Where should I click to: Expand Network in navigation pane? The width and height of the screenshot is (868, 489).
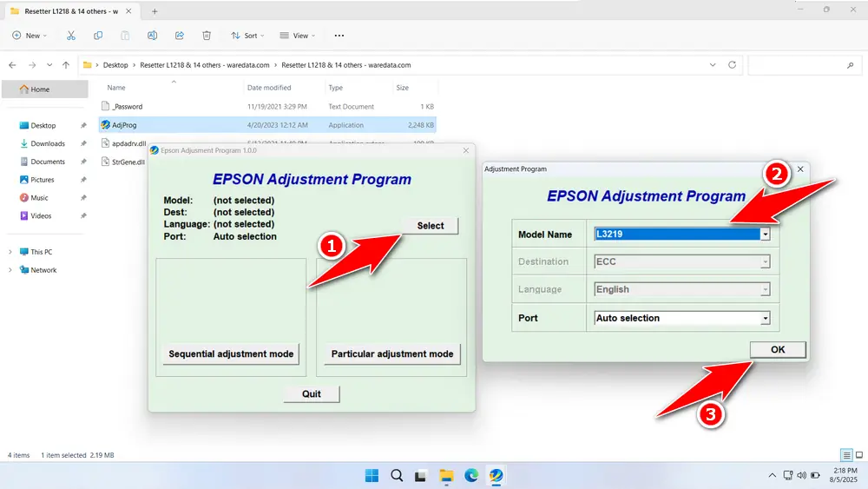click(10, 270)
